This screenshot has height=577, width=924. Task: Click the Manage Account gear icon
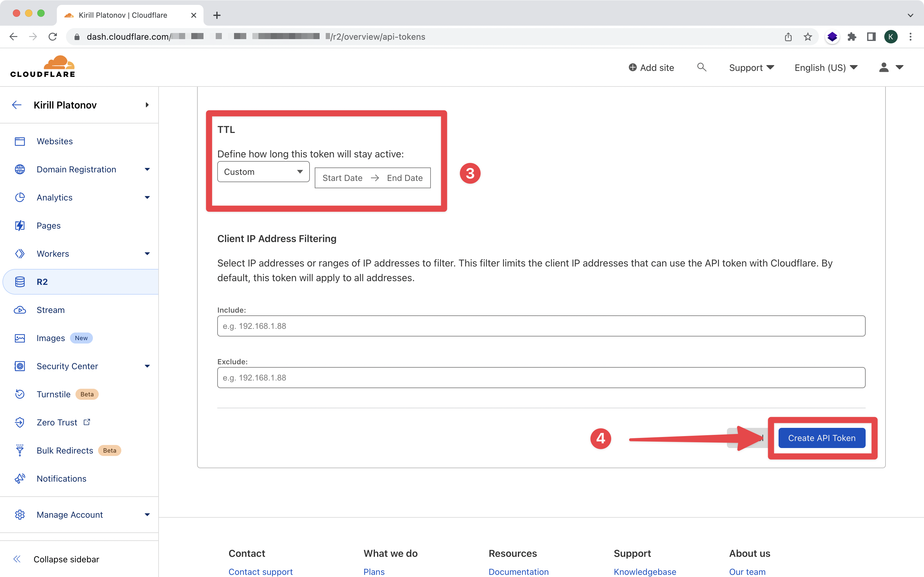20,514
